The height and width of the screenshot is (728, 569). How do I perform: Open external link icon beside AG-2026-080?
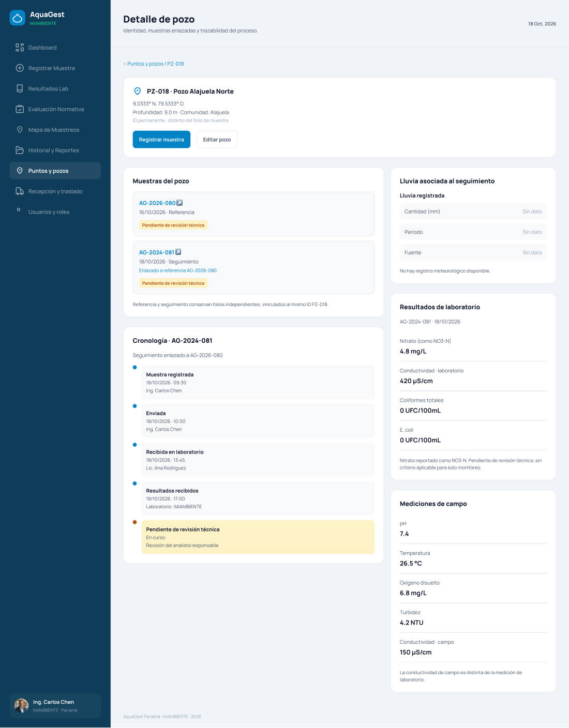tap(179, 203)
